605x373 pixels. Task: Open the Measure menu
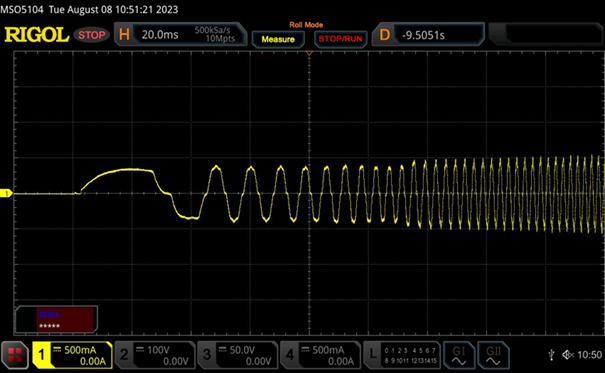(278, 39)
